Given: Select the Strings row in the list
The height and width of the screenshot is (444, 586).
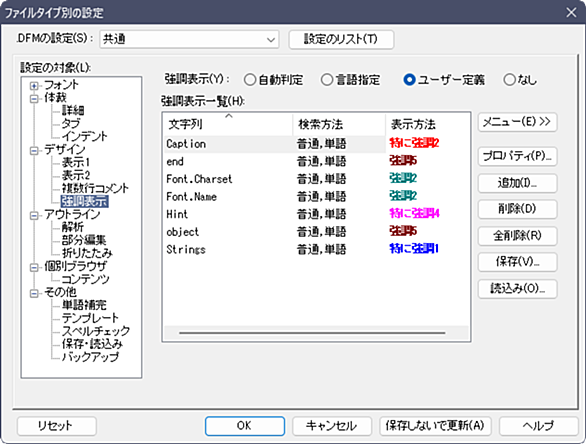Looking at the screenshot, I should click(316, 249).
